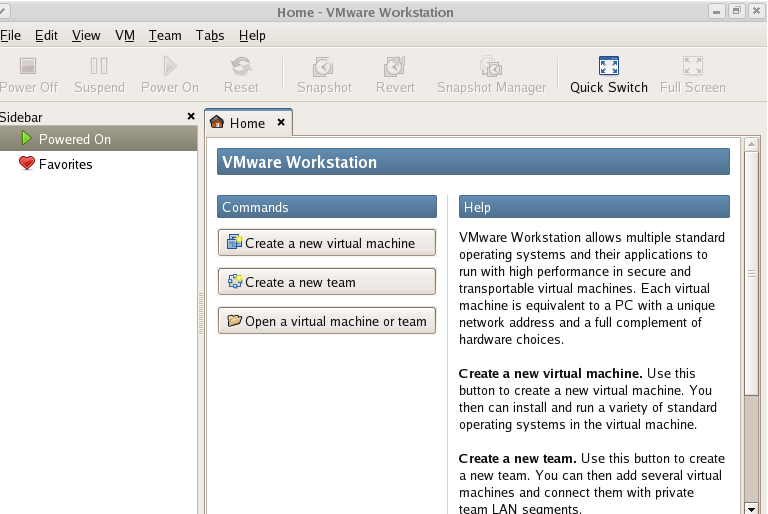
Task: Click the Power On toolbar icon
Action: 169,66
